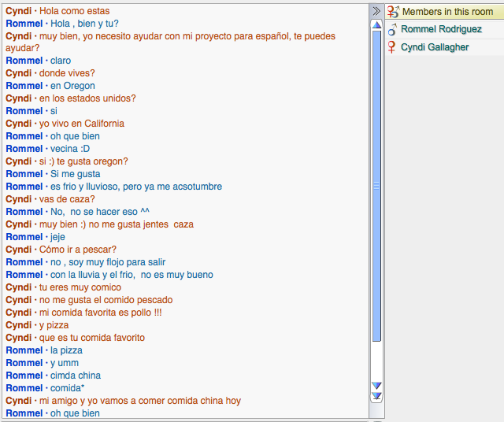Click the "yo vivo en California" message

81,124
